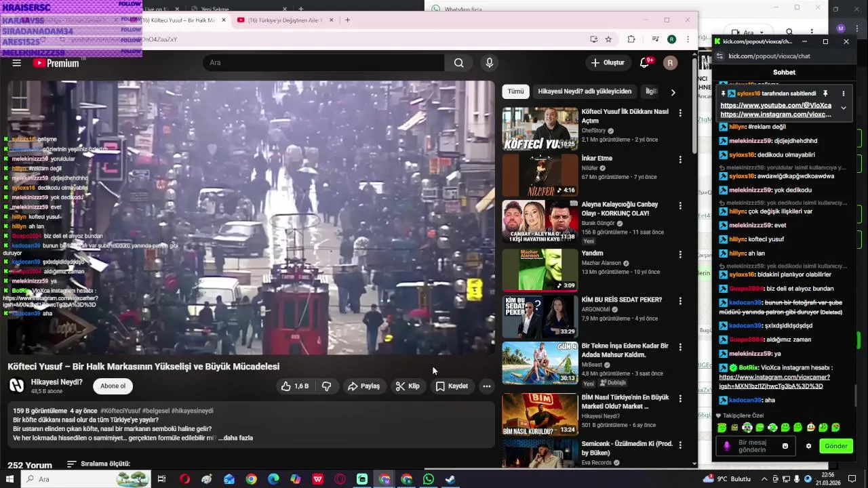Open Hikayesi Neydi? channel avatar
This screenshot has height=488, width=868.
pos(17,386)
